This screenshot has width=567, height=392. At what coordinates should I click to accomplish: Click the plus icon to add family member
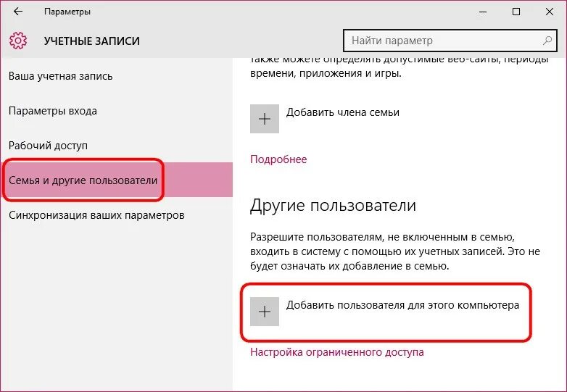(265, 119)
